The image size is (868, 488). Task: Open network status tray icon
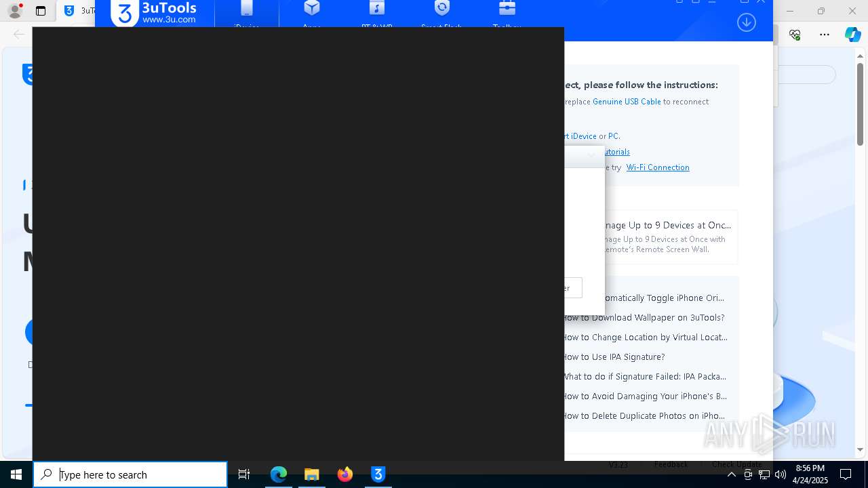pyautogui.click(x=764, y=474)
